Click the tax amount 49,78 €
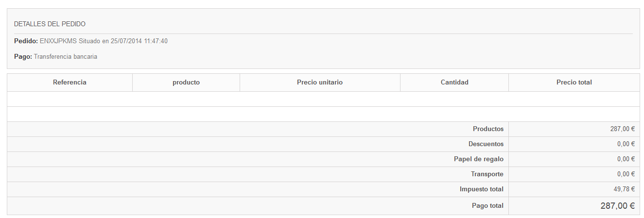Image resolution: width=644 pixels, height=218 pixels. tap(625, 189)
